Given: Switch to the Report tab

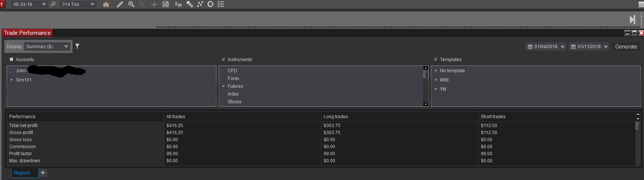Looking at the screenshot, I should click(22, 173).
